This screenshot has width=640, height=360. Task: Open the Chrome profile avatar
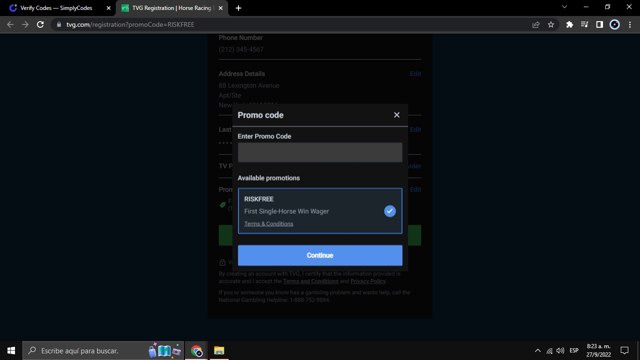point(614,25)
